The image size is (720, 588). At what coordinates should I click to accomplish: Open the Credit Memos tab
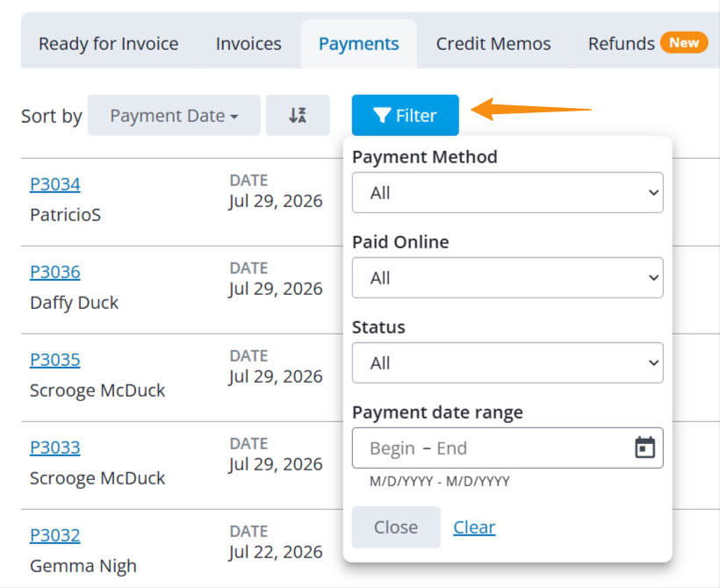(x=493, y=44)
